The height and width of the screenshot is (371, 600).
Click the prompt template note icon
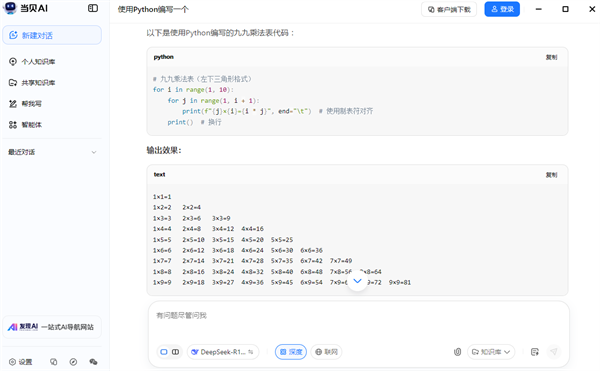tap(535, 352)
